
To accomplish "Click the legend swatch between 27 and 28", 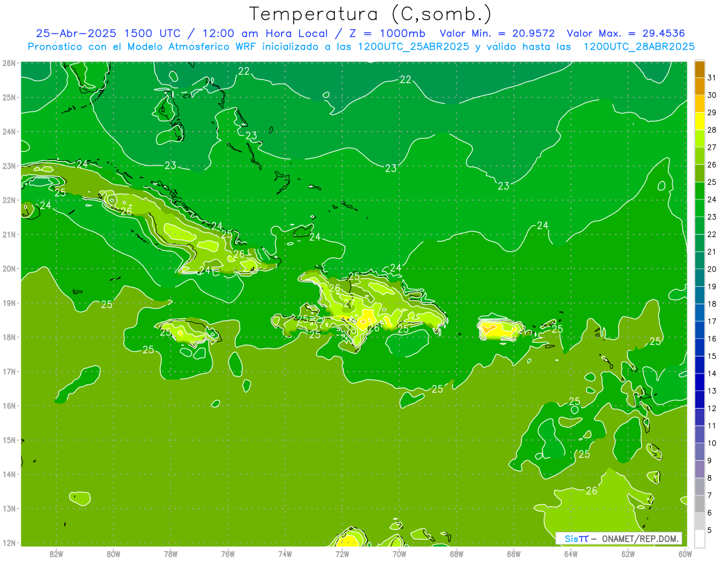I will point(700,138).
